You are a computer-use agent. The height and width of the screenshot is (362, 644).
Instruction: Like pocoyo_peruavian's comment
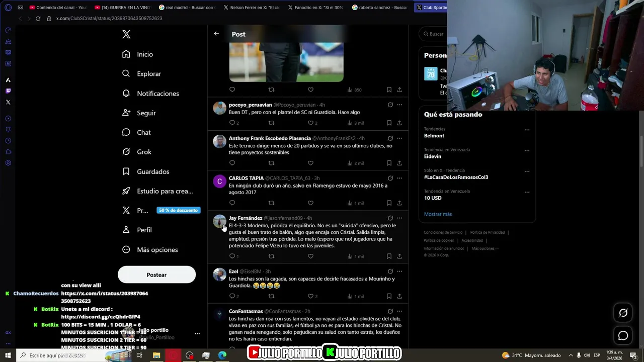point(310,123)
